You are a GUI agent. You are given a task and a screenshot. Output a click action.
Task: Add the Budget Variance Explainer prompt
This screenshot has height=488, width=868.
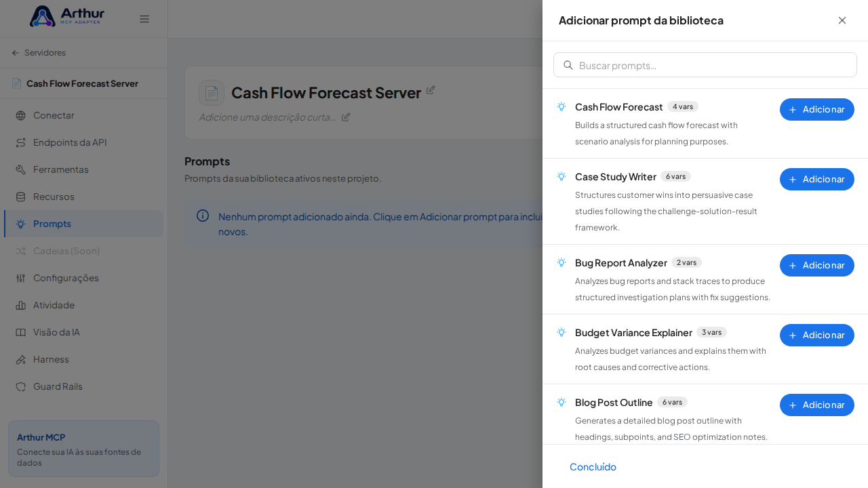(817, 335)
